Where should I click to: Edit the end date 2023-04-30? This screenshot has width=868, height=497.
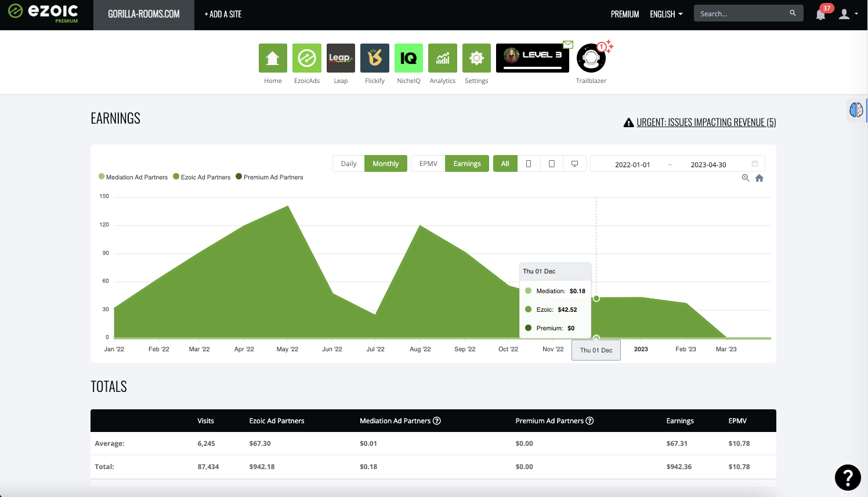(708, 164)
